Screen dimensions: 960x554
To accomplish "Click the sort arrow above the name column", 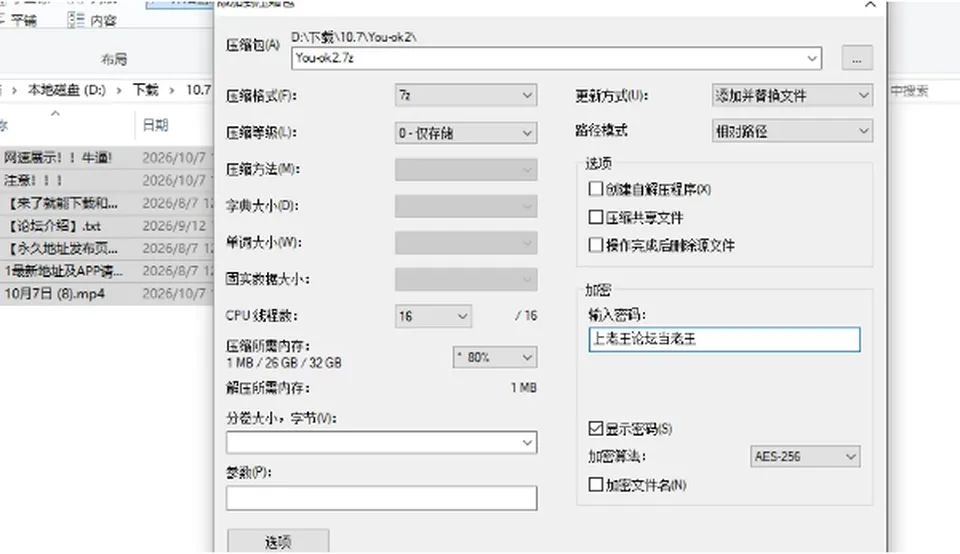I will (x=55, y=113).
